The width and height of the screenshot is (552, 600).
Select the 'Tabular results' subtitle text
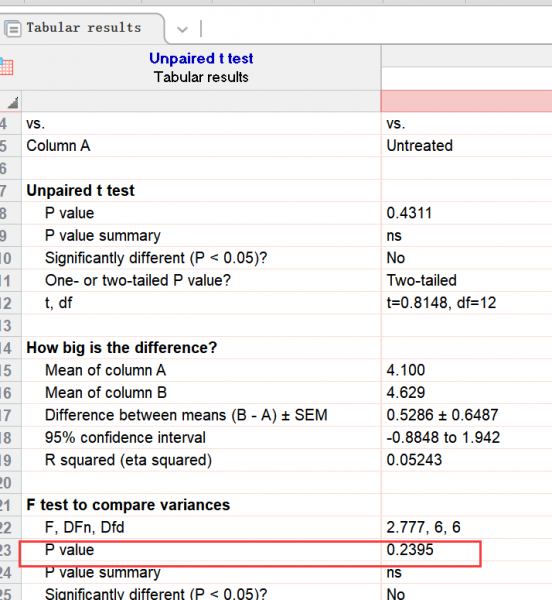click(201, 77)
